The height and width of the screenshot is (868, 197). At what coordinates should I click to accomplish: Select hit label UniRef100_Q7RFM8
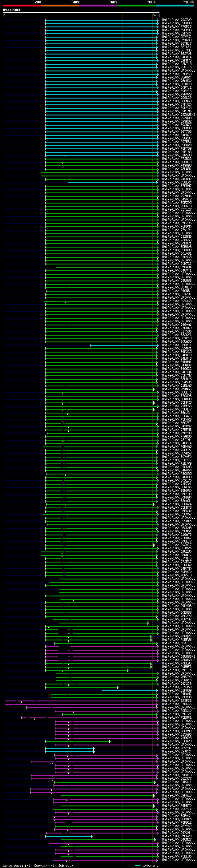point(177,430)
